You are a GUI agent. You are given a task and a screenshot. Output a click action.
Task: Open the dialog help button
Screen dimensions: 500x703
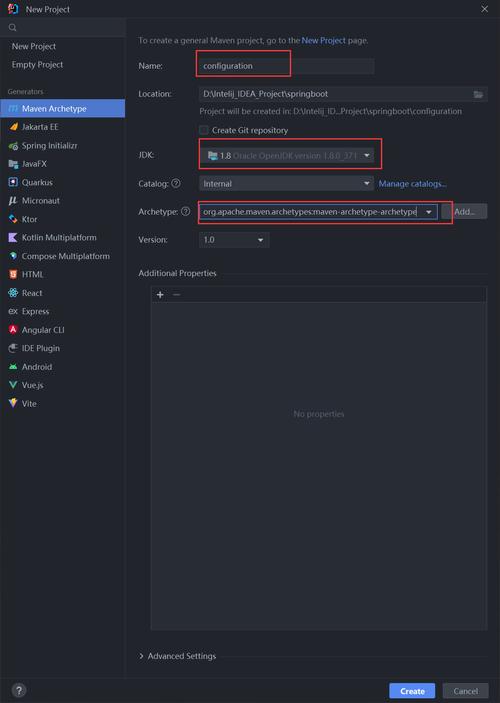[x=19, y=690]
